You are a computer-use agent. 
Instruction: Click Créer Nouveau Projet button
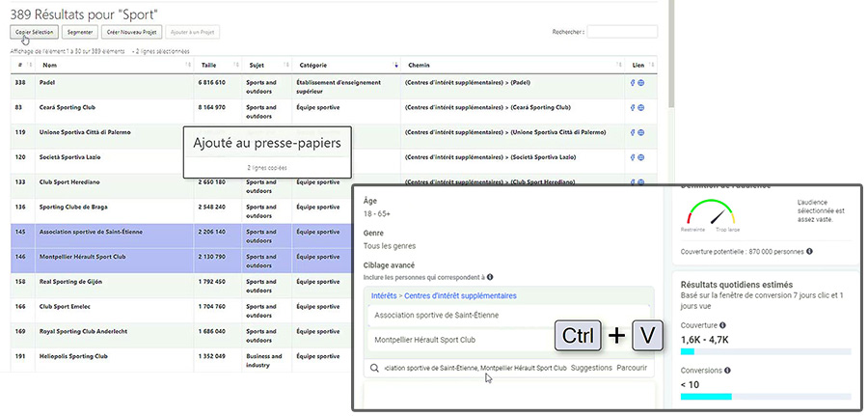[x=132, y=32]
